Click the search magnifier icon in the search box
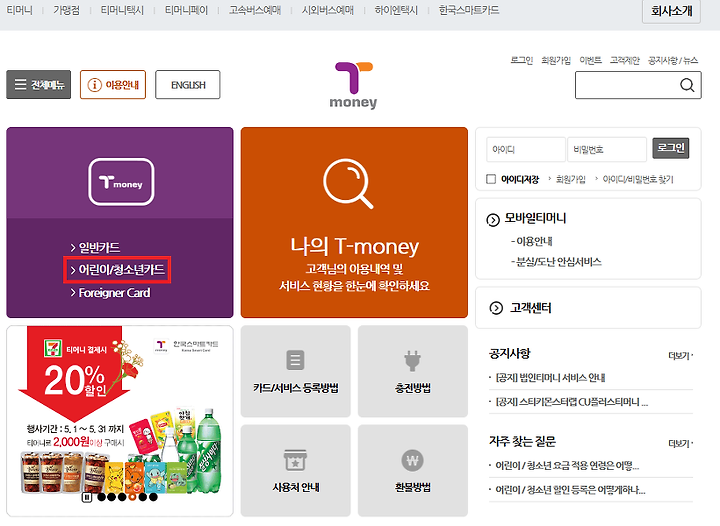This screenshot has height=526, width=720. pos(686,85)
